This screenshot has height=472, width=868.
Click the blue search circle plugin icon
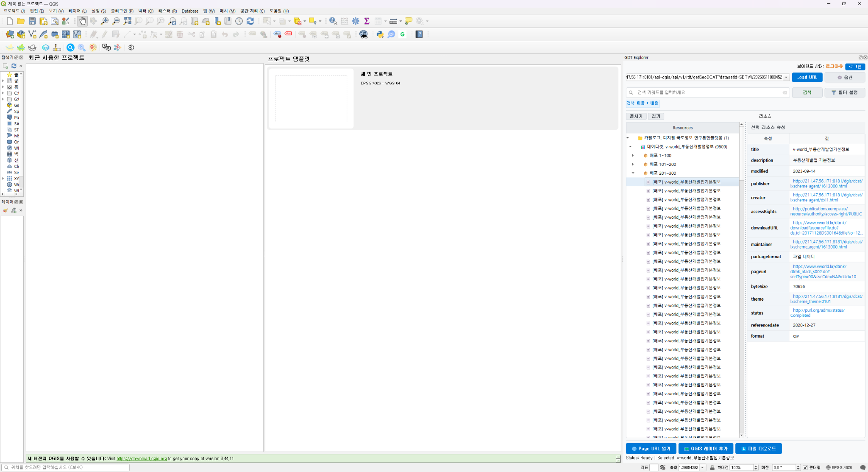(x=70, y=47)
